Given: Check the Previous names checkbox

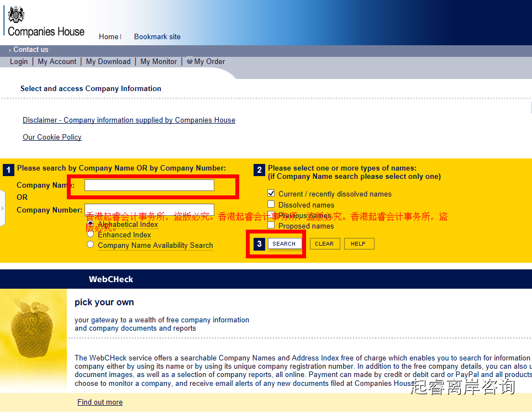Looking at the screenshot, I should pyautogui.click(x=271, y=215).
